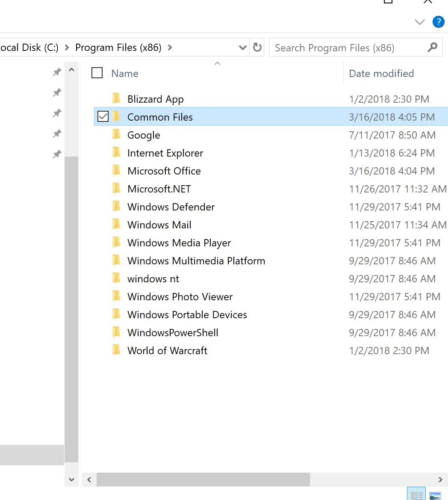The image size is (448, 500).
Task: Click the blue Help question mark icon
Action: click(x=439, y=22)
